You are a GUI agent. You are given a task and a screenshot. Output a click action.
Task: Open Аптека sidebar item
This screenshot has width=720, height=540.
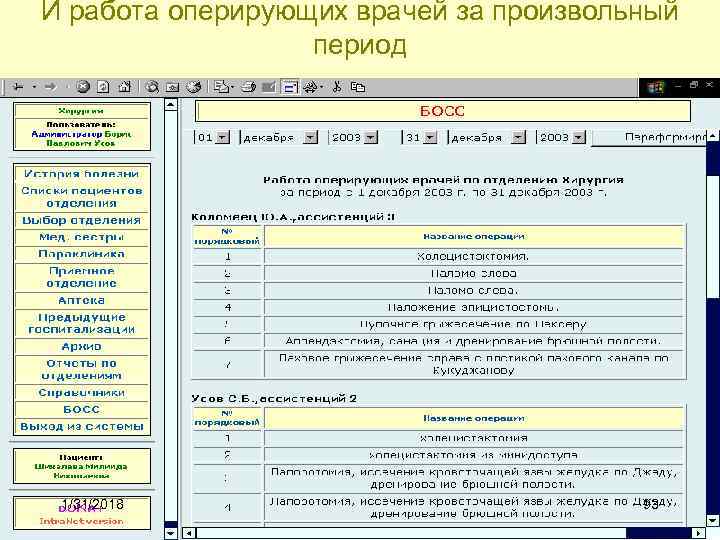[81, 300]
